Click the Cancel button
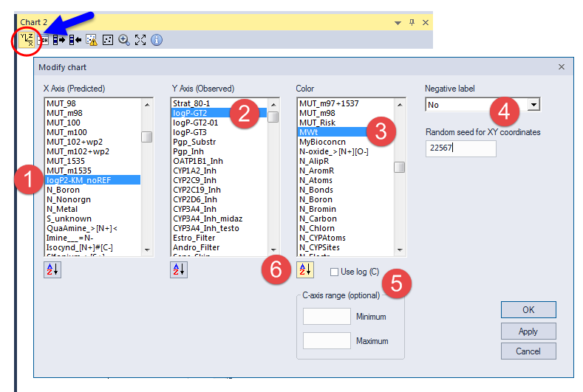The image size is (583, 392). (528, 351)
